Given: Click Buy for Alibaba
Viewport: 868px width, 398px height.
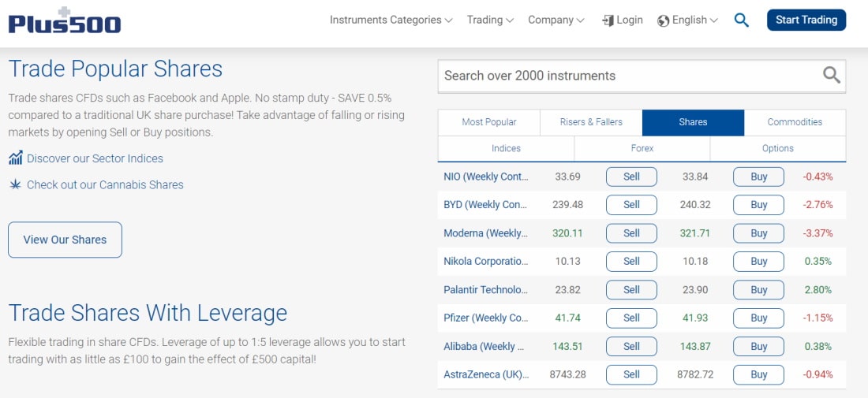Looking at the screenshot, I should (x=759, y=347).
